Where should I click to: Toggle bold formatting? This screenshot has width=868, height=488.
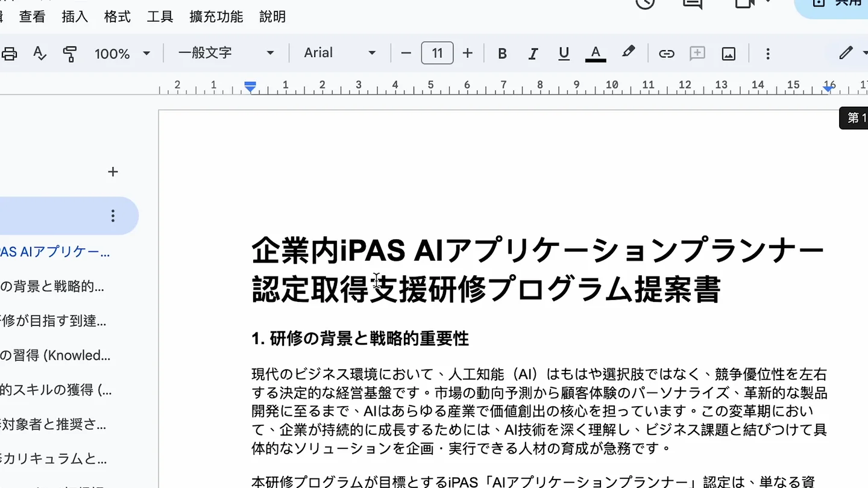[x=502, y=54]
